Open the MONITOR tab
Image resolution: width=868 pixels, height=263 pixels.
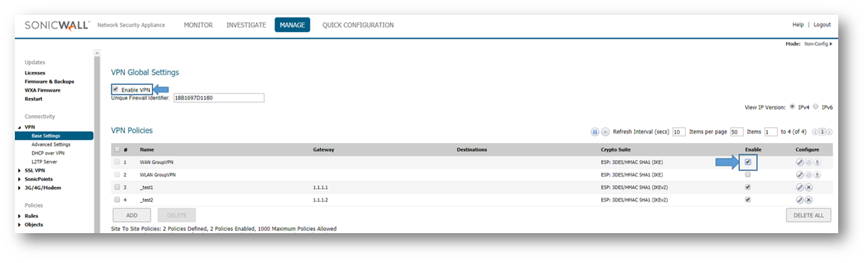[x=198, y=25]
